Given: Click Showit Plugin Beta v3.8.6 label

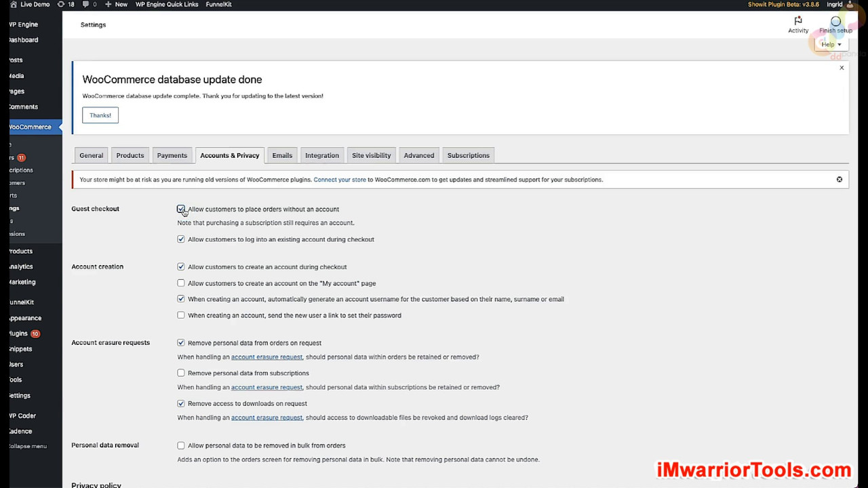Looking at the screenshot, I should point(783,4).
